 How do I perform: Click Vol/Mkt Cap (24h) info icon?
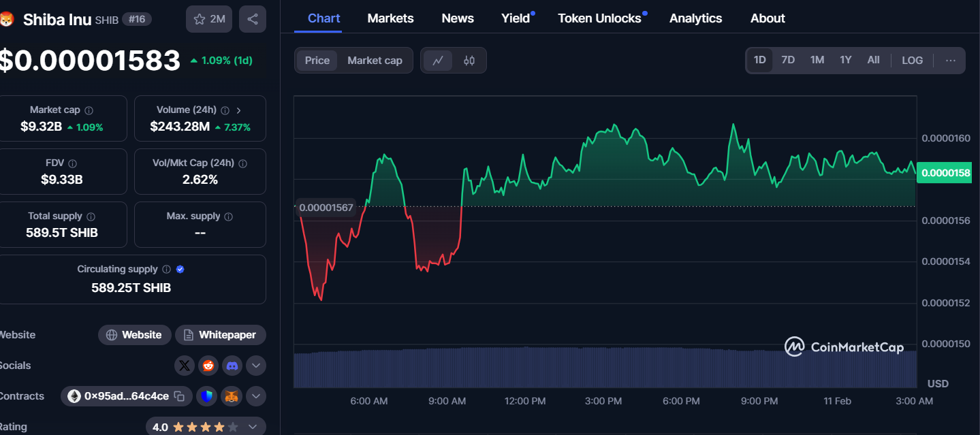tap(243, 163)
